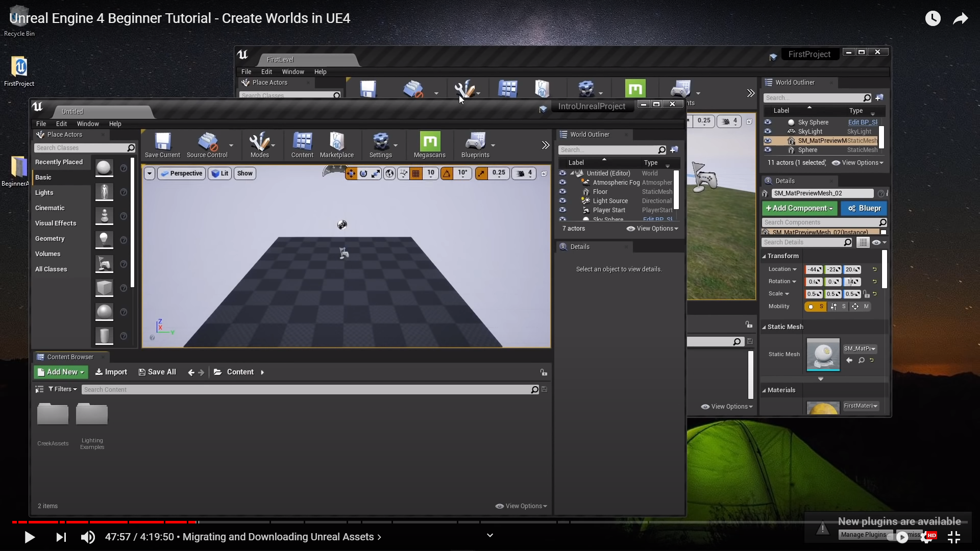Click the Content toolbar icon
This screenshot has height=551, width=980.
302,142
